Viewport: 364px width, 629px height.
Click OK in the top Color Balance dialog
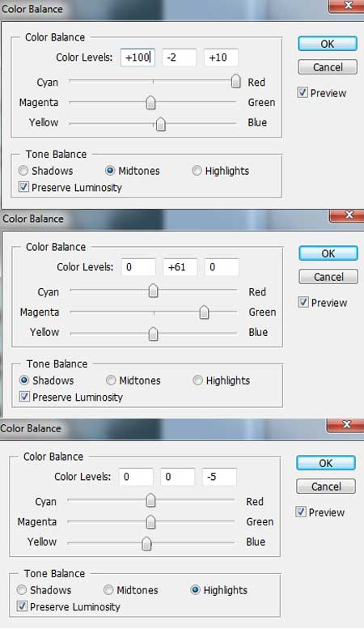click(327, 44)
